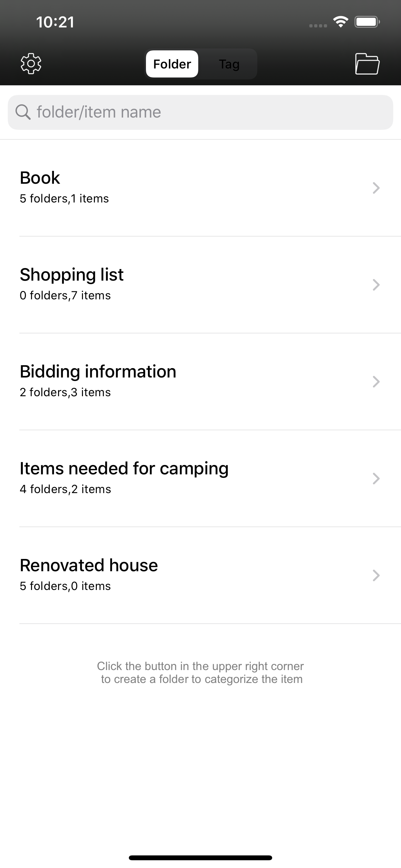This screenshot has width=401, height=868.
Task: Select the Folder segment
Action: pos(172,64)
